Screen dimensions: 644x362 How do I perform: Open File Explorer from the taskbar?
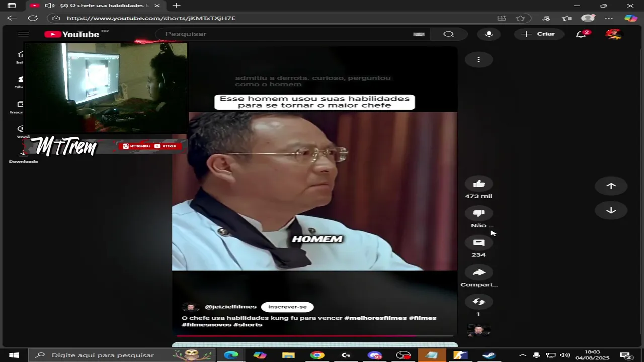click(x=288, y=355)
